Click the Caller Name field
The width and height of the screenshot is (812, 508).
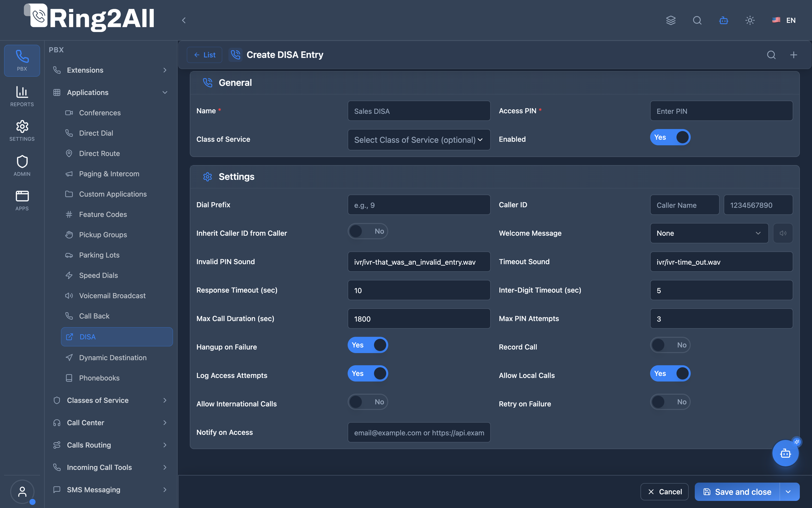click(x=685, y=205)
